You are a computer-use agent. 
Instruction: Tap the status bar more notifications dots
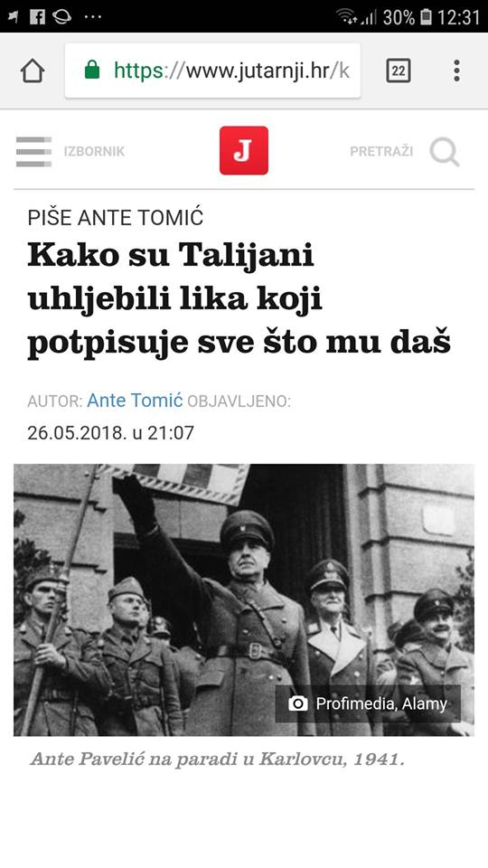92,17
